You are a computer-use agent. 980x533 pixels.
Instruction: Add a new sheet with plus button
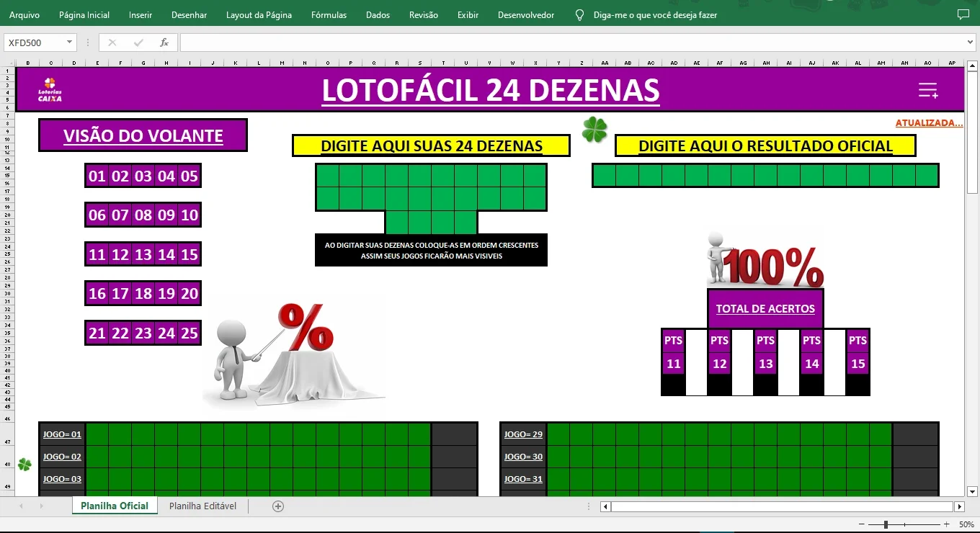(x=278, y=506)
